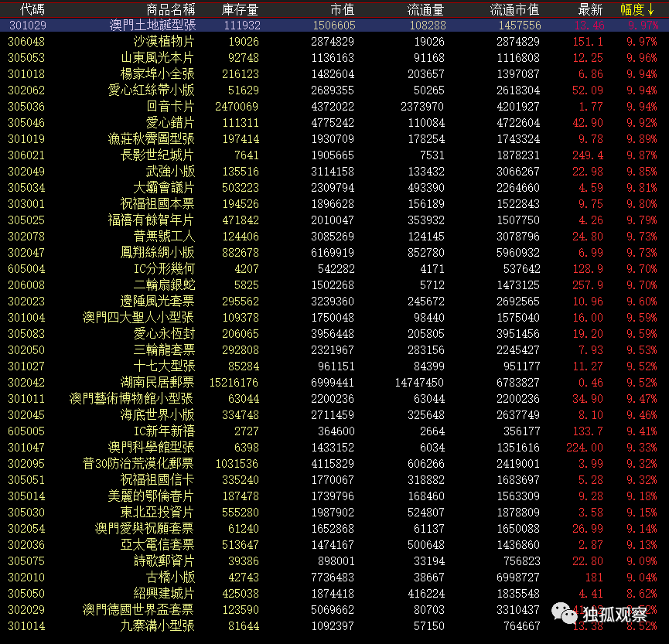Click circulation value 14747450
This screenshot has width=669, height=644.
(x=419, y=382)
